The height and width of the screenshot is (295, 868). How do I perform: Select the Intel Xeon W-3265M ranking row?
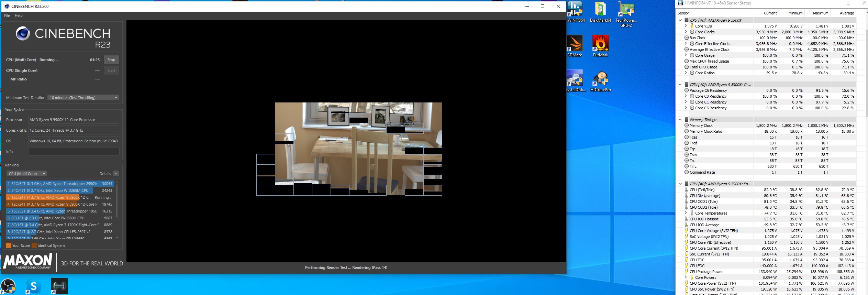(60, 190)
